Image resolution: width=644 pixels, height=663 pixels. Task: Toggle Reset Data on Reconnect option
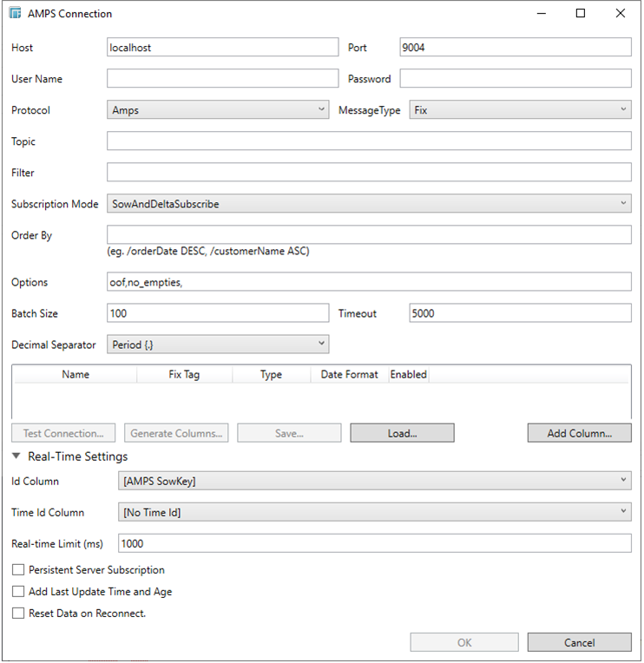tap(18, 614)
